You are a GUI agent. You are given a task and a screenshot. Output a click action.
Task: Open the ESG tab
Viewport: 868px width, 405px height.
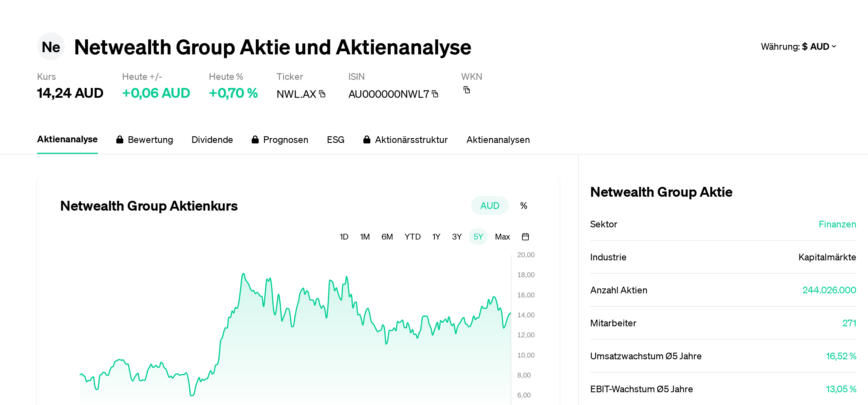click(335, 139)
